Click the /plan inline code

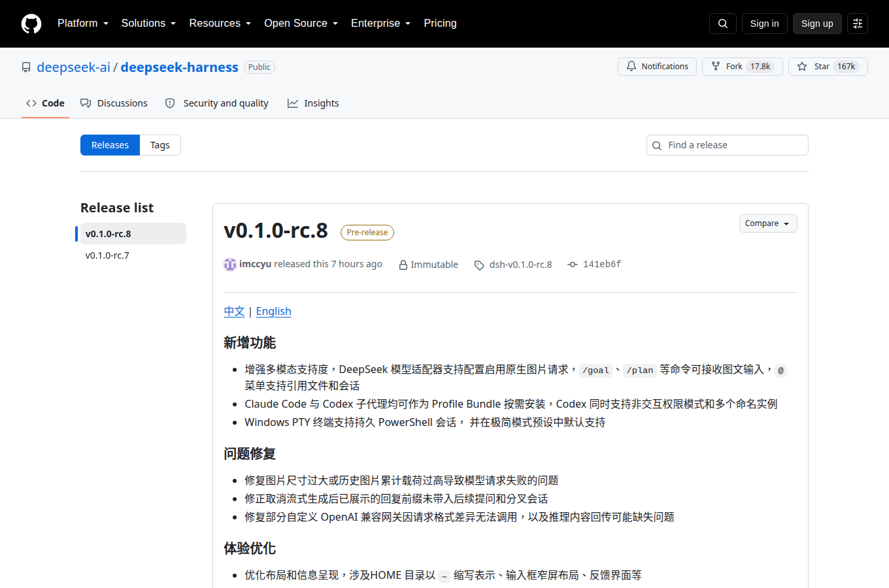click(x=640, y=370)
